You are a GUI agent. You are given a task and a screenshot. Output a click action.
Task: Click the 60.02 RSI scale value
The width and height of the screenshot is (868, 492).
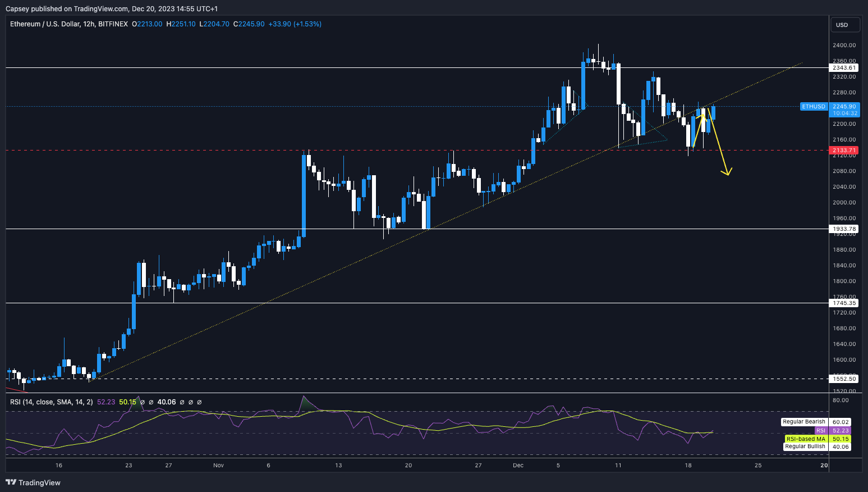point(841,422)
